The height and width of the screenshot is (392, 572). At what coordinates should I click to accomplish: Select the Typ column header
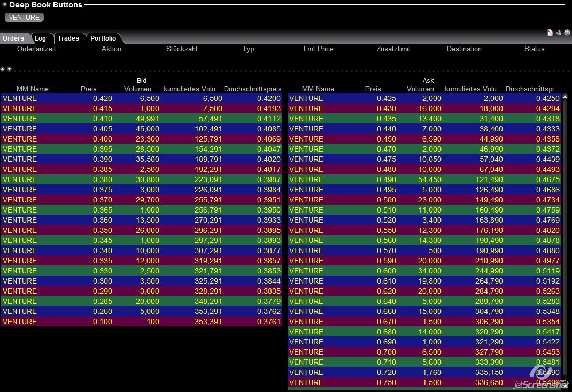tap(248, 49)
